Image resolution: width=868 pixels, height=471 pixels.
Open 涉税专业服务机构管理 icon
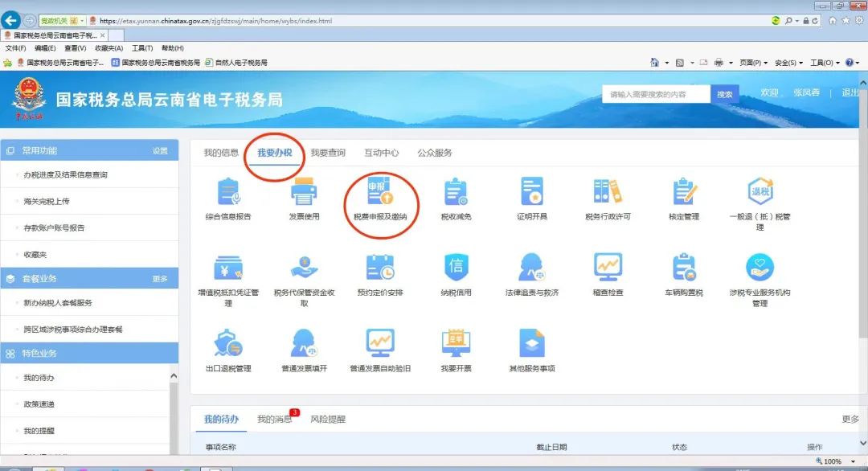point(760,268)
